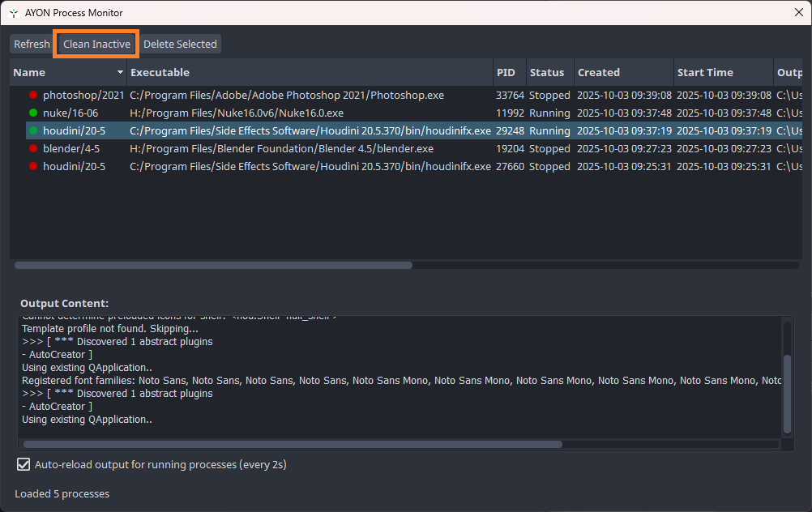Click the Executable column header
The height and width of the screenshot is (512, 812).
coord(310,72)
